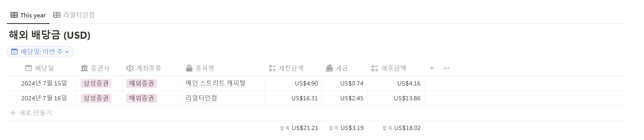Open 세후금액 합계 calculation US$18.02

pyautogui.click(x=402, y=128)
